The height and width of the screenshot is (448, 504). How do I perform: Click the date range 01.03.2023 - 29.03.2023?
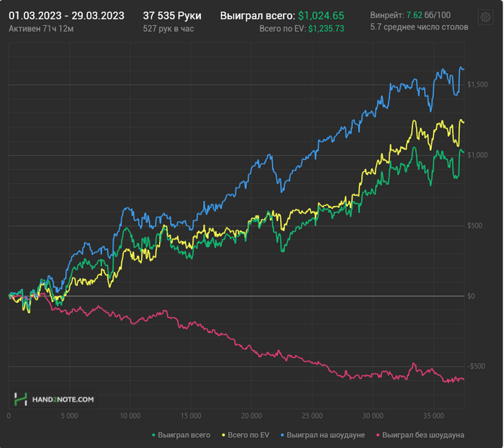coord(66,15)
